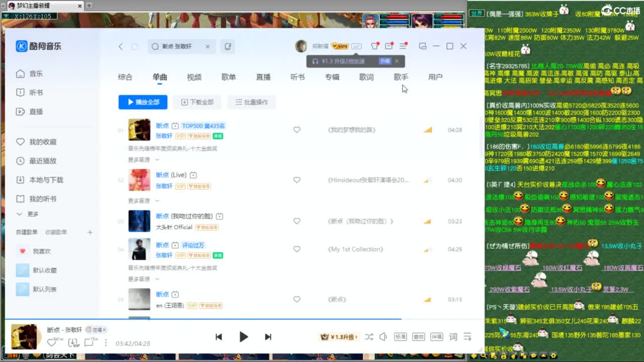Toggle the 音效 sound effect button

[x=419, y=337]
